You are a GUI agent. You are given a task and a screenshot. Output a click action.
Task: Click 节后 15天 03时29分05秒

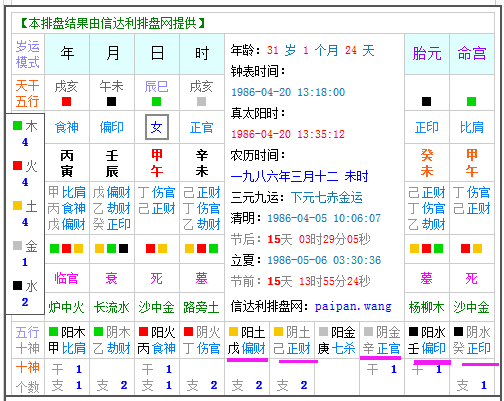coord(300,239)
